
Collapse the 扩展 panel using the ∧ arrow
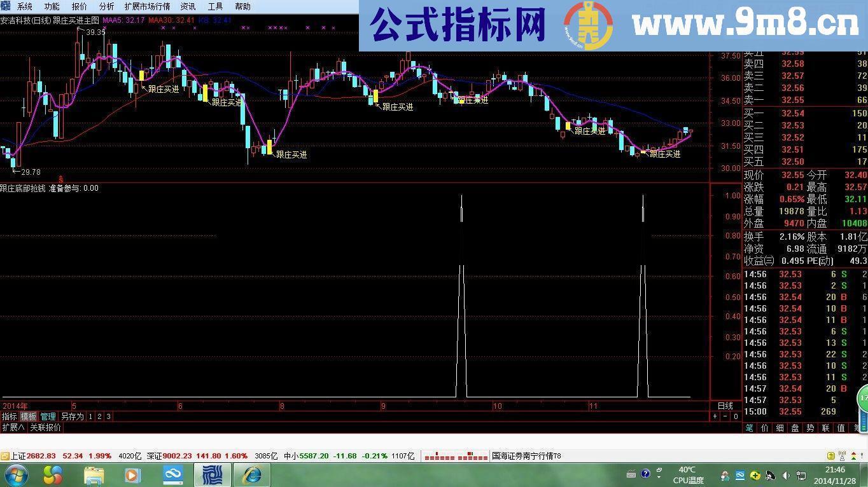[13, 427]
